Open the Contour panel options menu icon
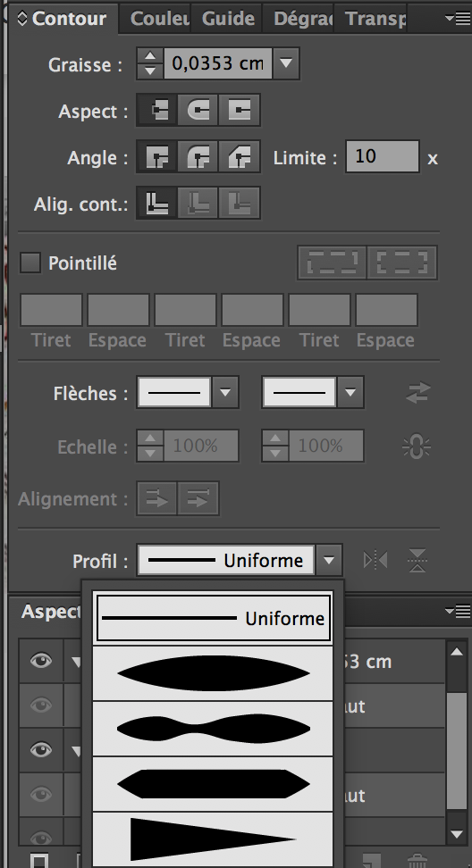Viewport: 472px width, 868px height. [x=458, y=18]
